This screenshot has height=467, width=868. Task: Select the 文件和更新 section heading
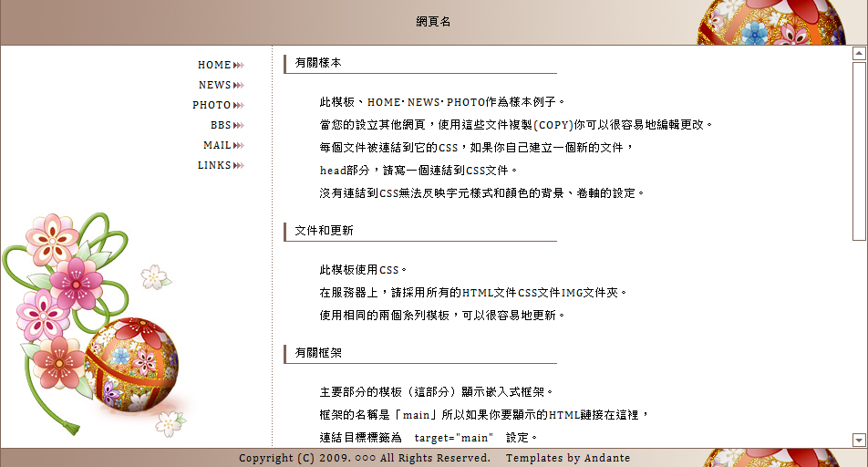[324, 231]
